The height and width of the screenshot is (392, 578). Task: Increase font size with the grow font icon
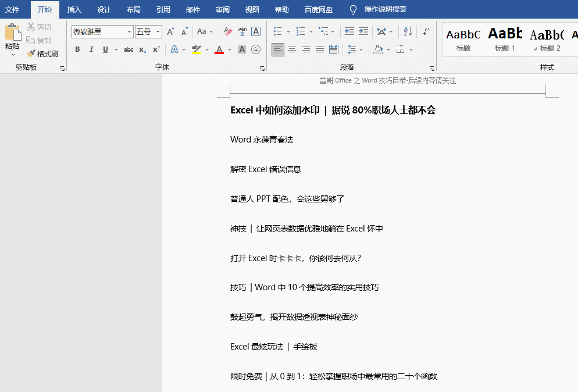pos(170,32)
